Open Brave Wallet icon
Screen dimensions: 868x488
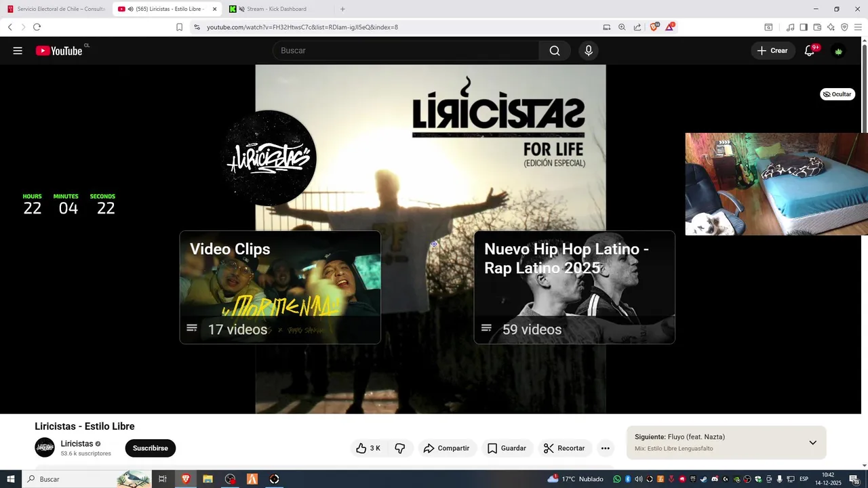coord(817,27)
